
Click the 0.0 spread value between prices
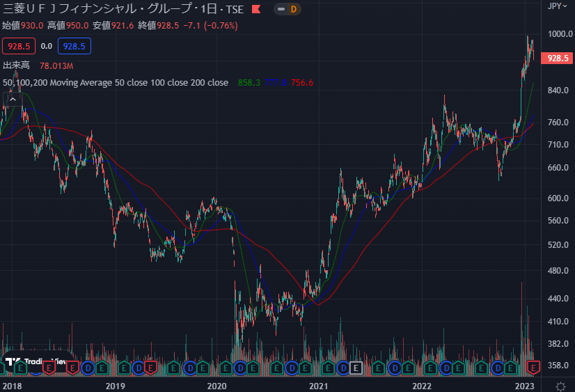47,46
